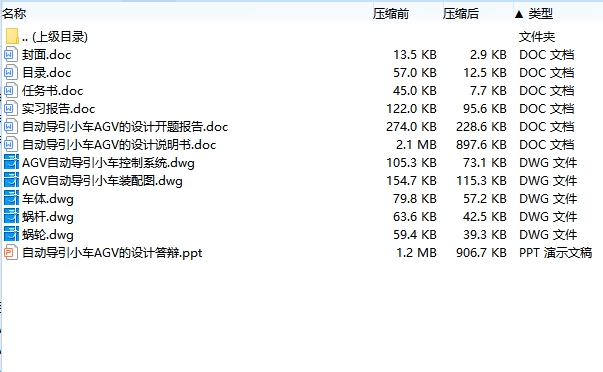Click the 73.1 KB compressed size
The height and width of the screenshot is (372, 603).
485,163
